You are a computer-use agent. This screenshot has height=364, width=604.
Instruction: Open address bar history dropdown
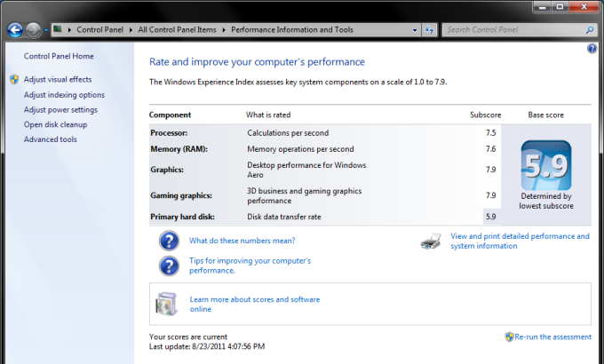coord(415,29)
